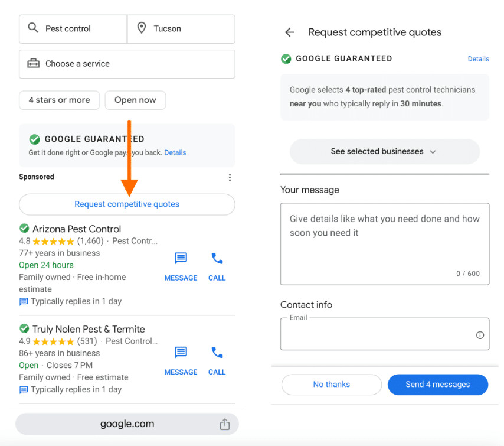
Task: Click the email info icon
Action: (x=480, y=335)
